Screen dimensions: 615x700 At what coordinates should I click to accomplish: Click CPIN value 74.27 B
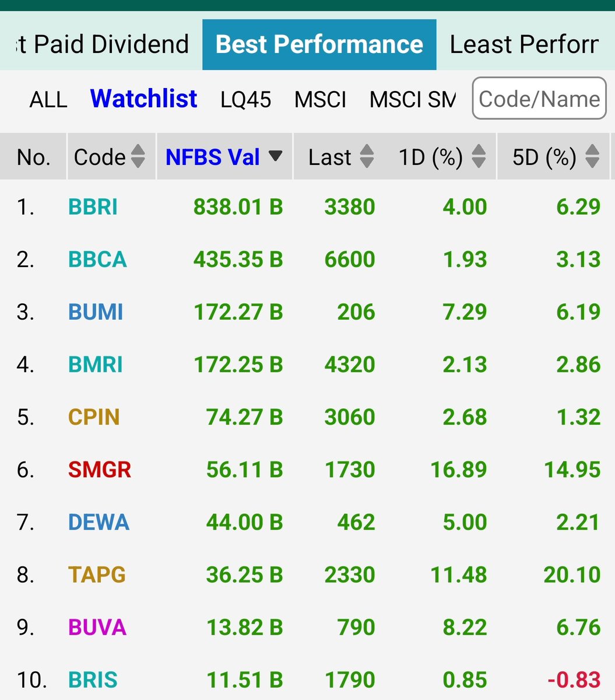coord(245,417)
